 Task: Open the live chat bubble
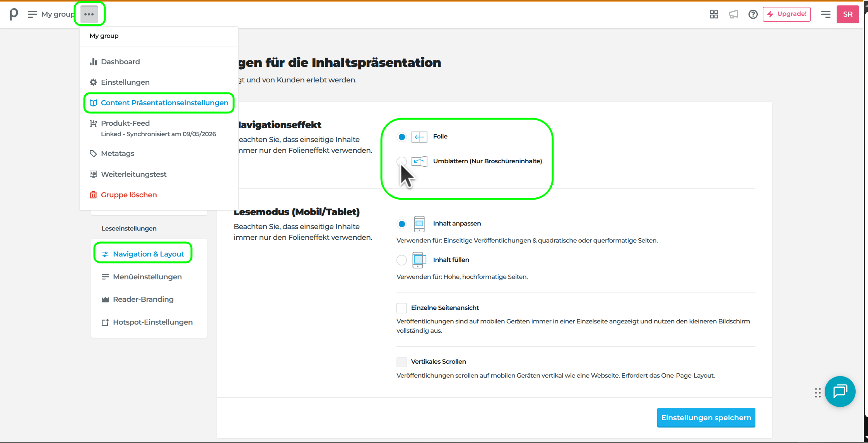[840, 392]
